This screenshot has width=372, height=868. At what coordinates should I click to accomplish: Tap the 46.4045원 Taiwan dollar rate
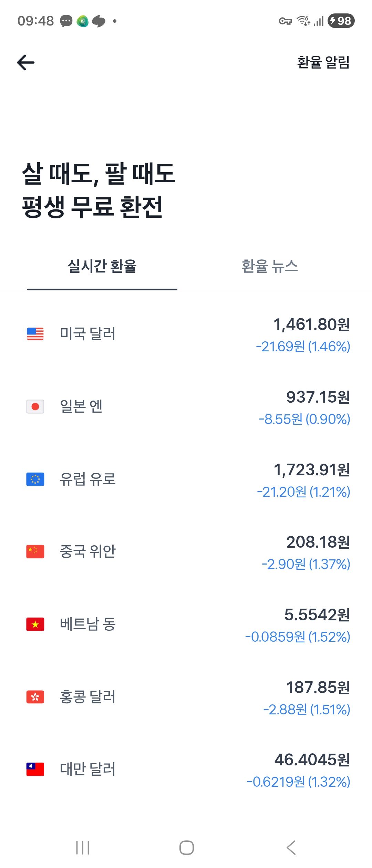pyautogui.click(x=312, y=760)
